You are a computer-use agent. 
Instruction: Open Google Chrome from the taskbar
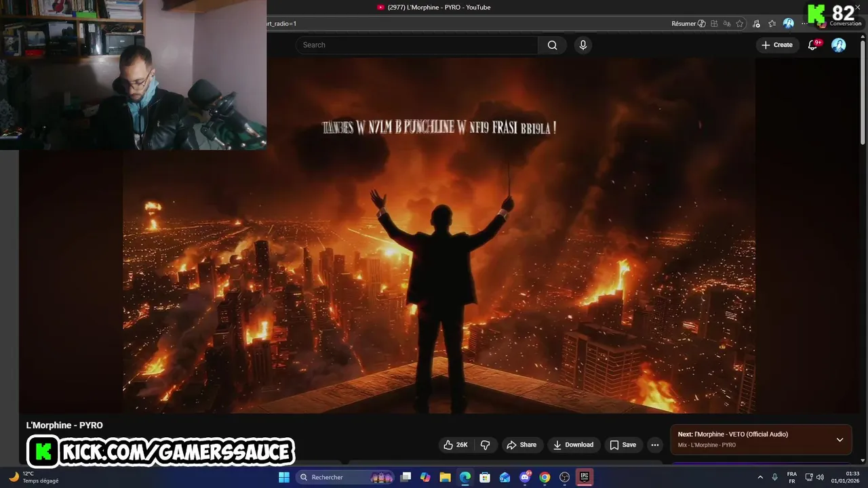[545, 477]
